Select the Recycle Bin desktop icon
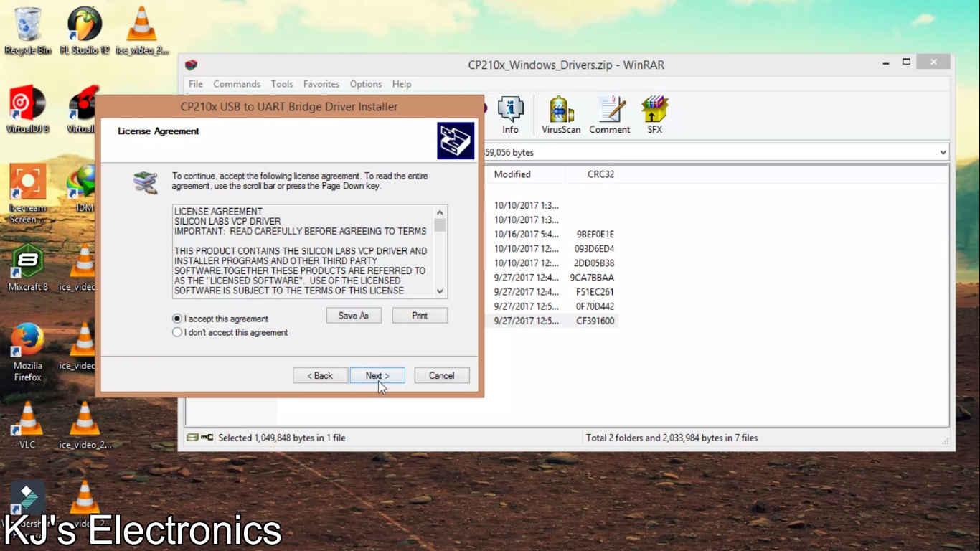Image resolution: width=980 pixels, height=551 pixels. click(x=28, y=32)
